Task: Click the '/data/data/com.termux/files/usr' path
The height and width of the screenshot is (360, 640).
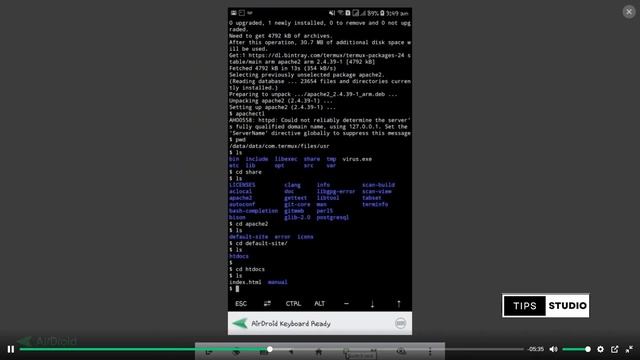Action: (279, 146)
